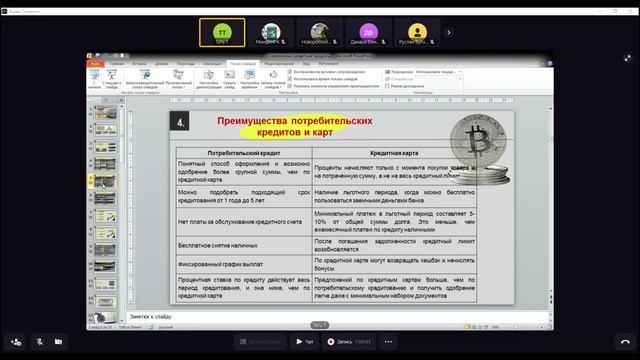The width and height of the screenshot is (640, 360).
Task: Toggle the camera off icon
Action: click(x=58, y=342)
